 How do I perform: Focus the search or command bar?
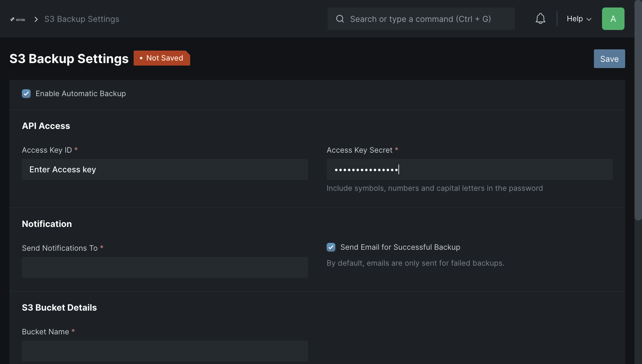421,19
